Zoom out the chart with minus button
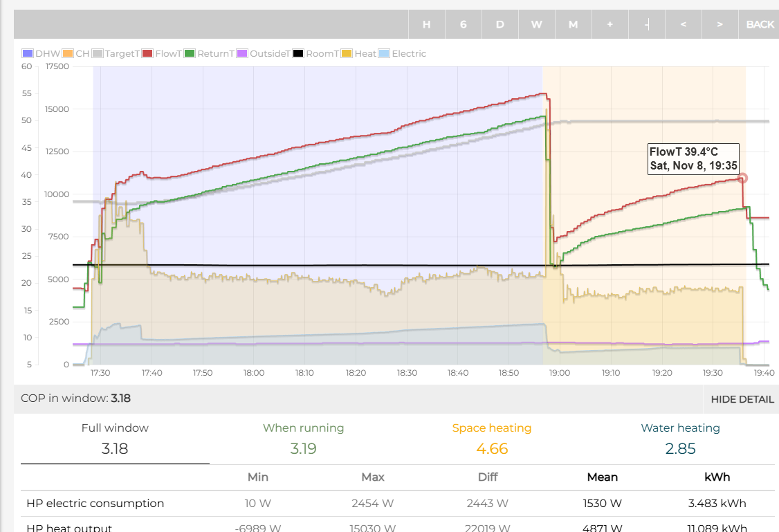Screen dimensions: 779x532 (647, 24)
